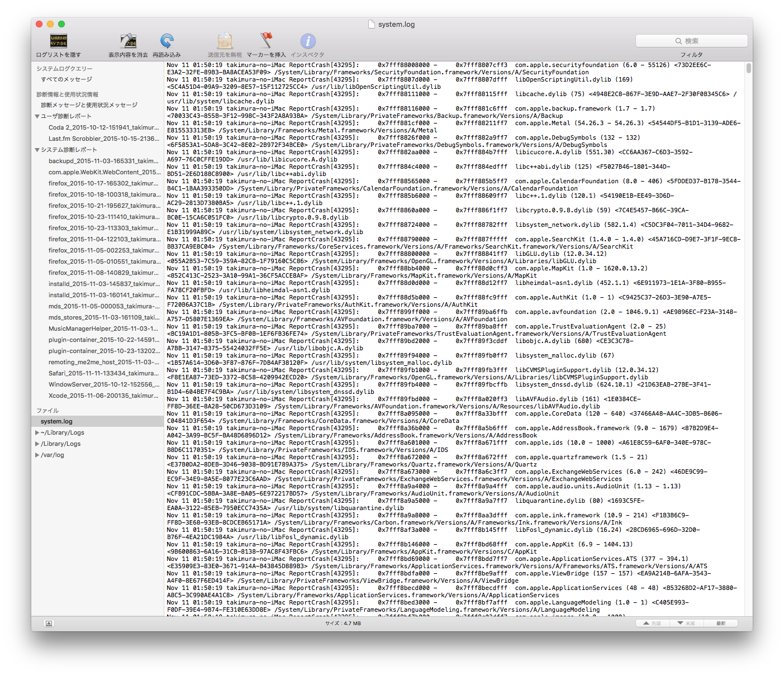Image resolution: width=784 pixels, height=676 pixels.
Task: Click the 診断情報と使用状況情報 section header
Action: click(x=67, y=94)
